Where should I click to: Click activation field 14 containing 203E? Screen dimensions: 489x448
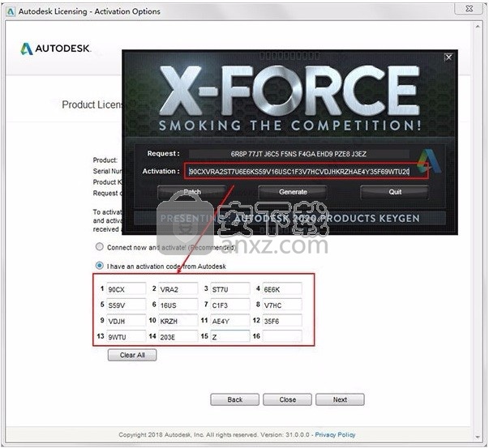(178, 336)
